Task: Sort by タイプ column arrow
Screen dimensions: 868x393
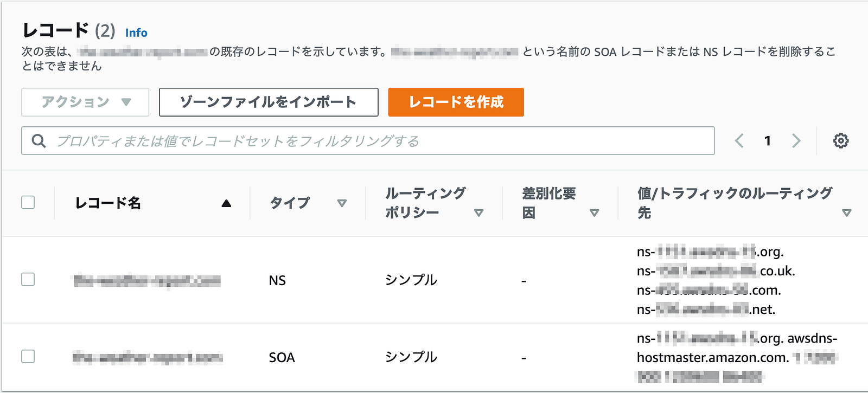Action: point(342,203)
